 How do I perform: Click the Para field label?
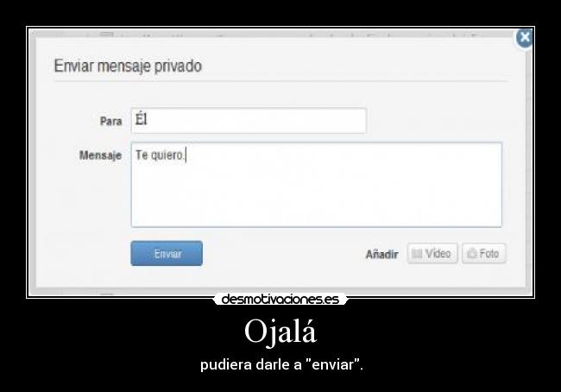point(111,122)
